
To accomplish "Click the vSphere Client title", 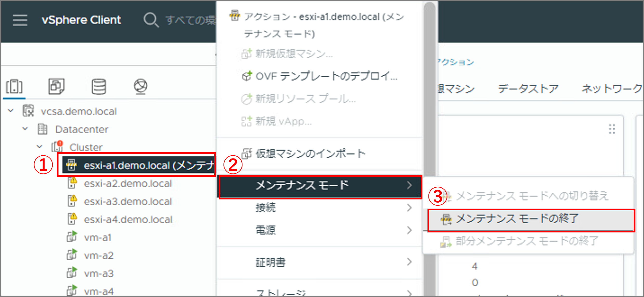I will (81, 20).
